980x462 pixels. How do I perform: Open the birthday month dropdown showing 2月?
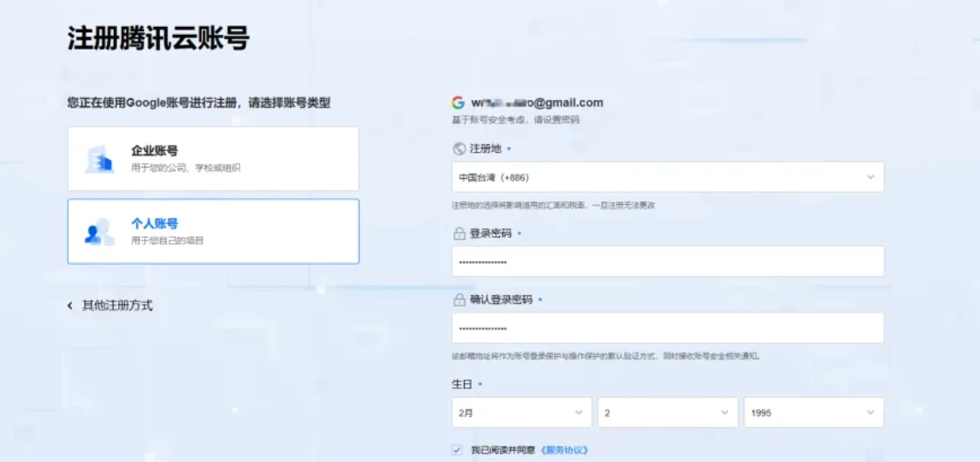tap(521, 412)
